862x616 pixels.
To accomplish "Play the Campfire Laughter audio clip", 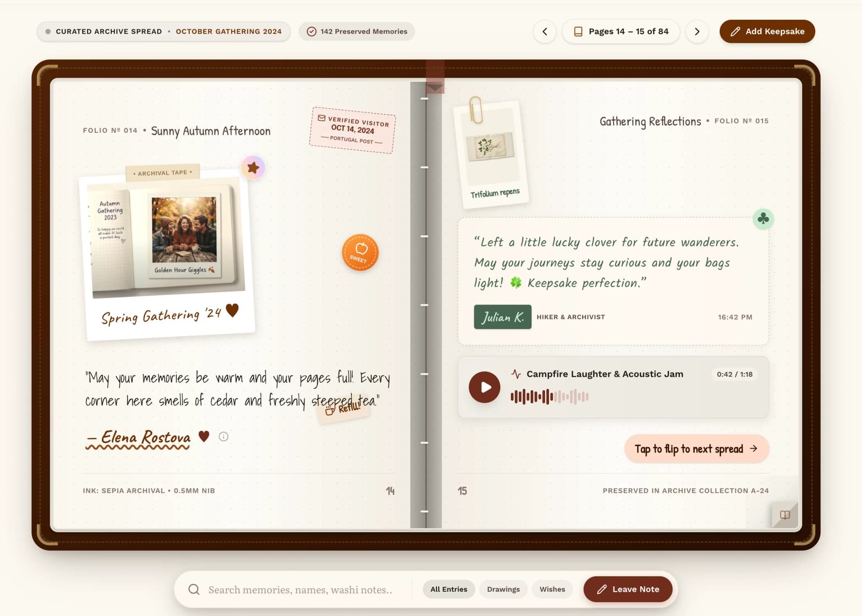I will tap(484, 387).
